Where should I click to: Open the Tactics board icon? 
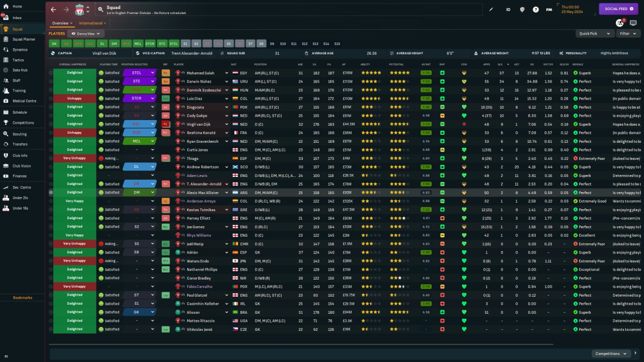[6, 60]
